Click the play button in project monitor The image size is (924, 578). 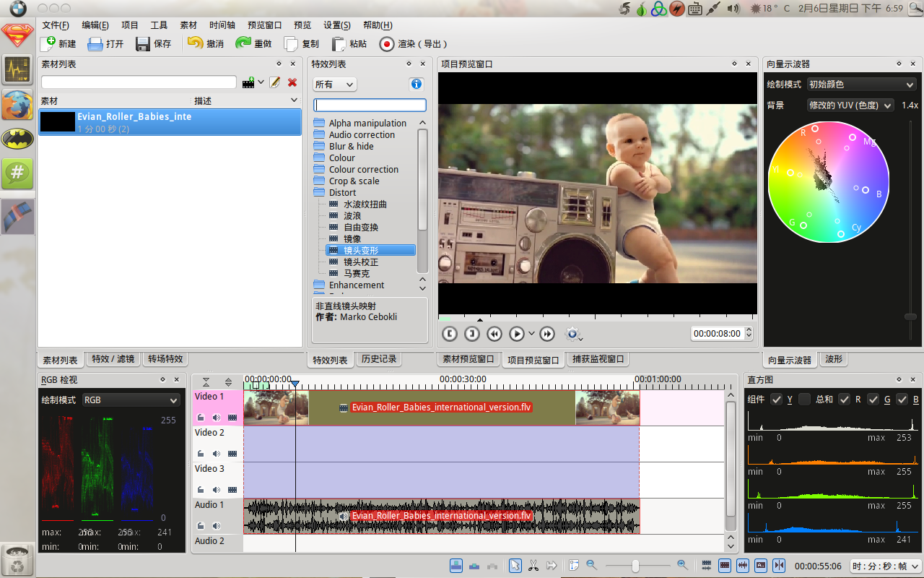(517, 334)
